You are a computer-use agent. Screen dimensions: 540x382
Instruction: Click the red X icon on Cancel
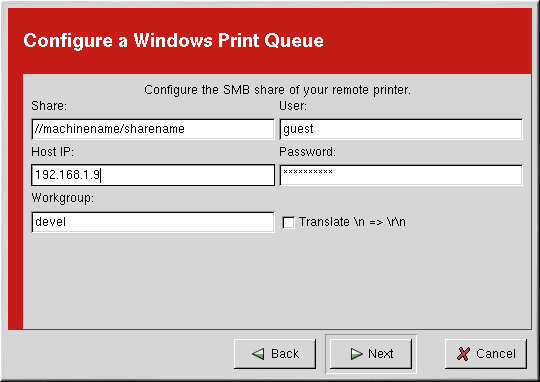pyautogui.click(x=463, y=354)
